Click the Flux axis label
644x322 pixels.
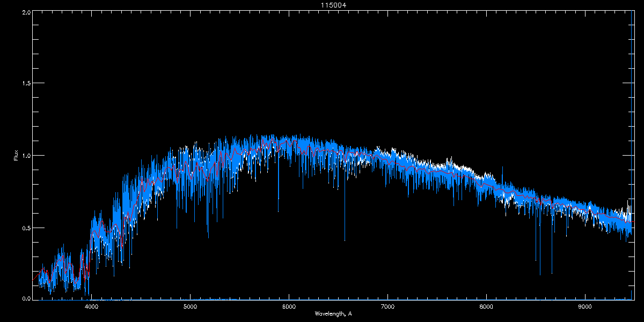point(16,156)
